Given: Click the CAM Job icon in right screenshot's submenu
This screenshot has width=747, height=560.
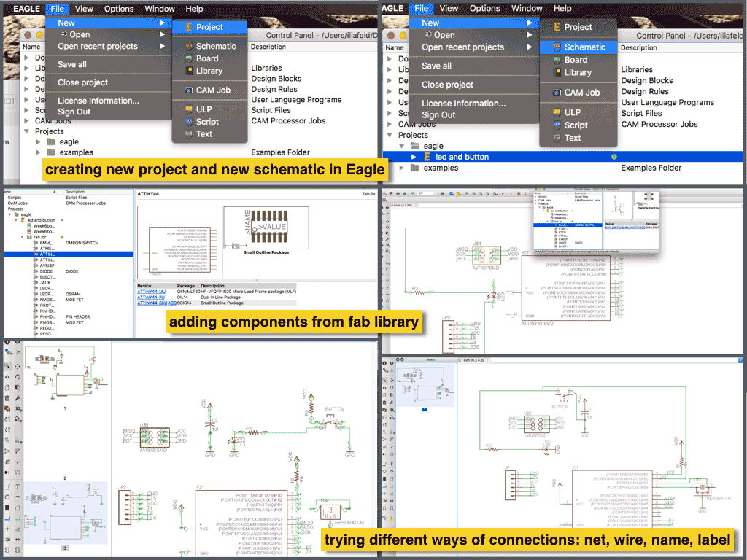Looking at the screenshot, I should tap(557, 93).
